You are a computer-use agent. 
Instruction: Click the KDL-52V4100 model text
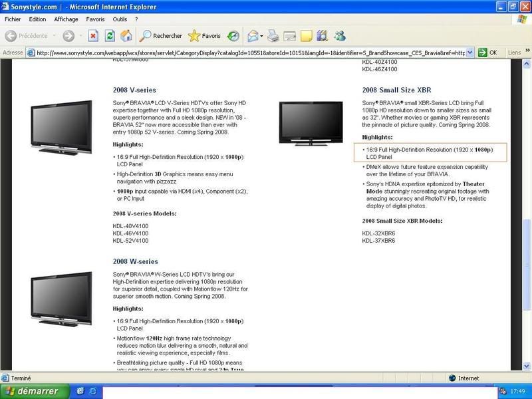click(130, 241)
